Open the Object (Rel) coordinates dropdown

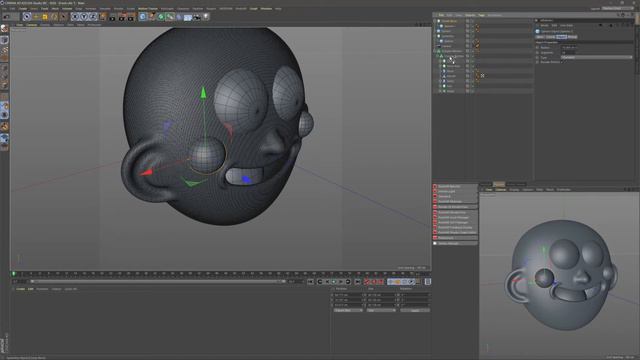[348, 310]
